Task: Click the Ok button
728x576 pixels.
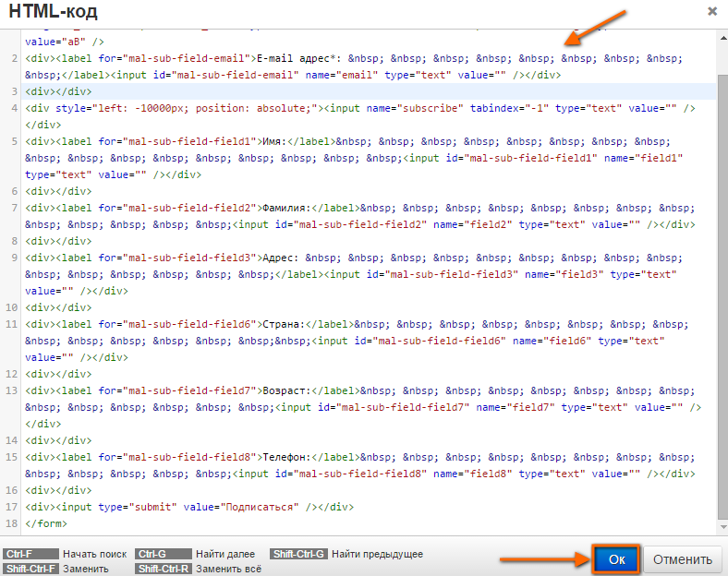Action: pyautogui.click(x=616, y=559)
